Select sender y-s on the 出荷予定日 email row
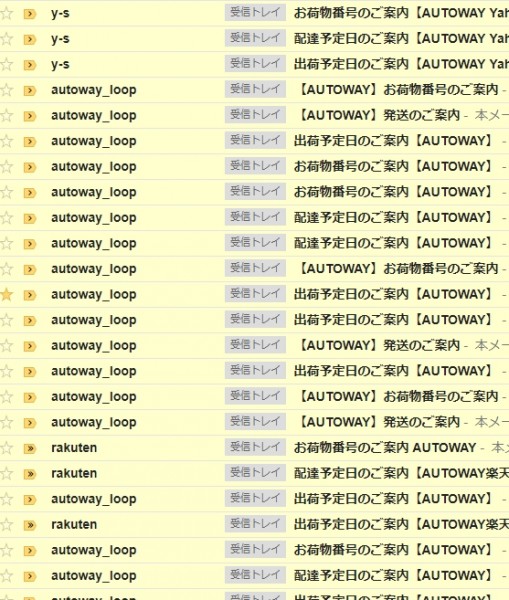Viewport: 509px width, 600px height. [x=60, y=64]
